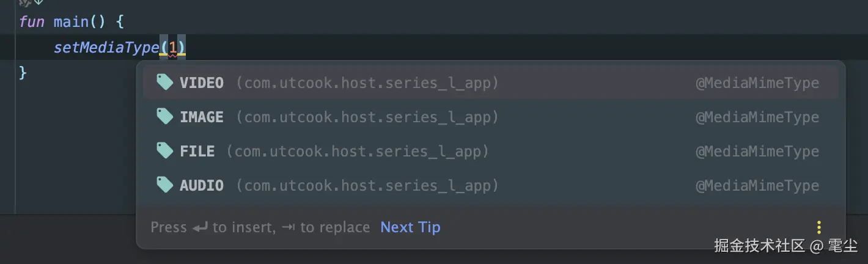Click the tag icon beside IMAGE
The width and height of the screenshot is (868, 264).
point(164,117)
